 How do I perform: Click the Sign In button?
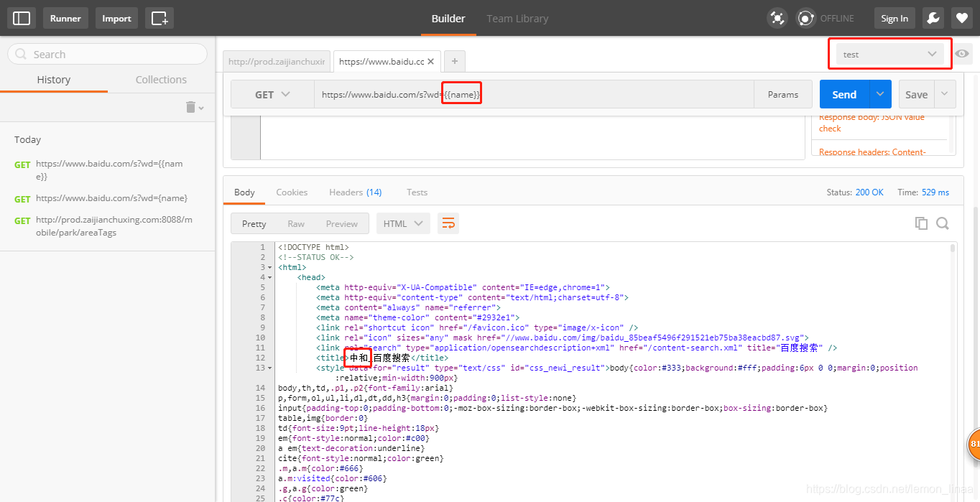coord(895,18)
